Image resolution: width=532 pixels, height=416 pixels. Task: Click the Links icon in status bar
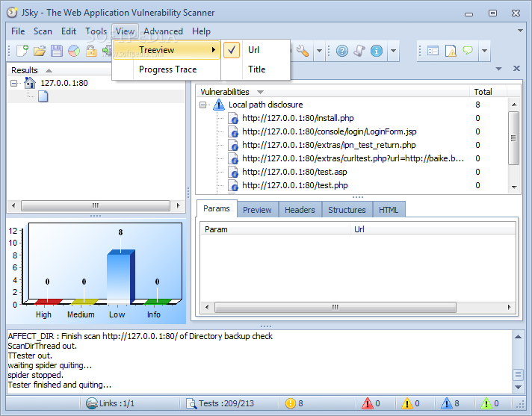(92, 403)
